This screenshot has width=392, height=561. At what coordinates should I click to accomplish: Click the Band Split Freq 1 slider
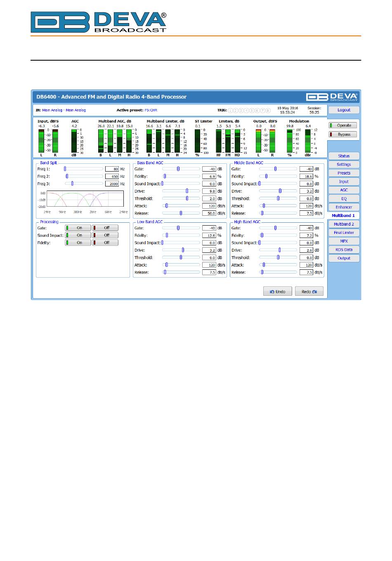pos(84,169)
